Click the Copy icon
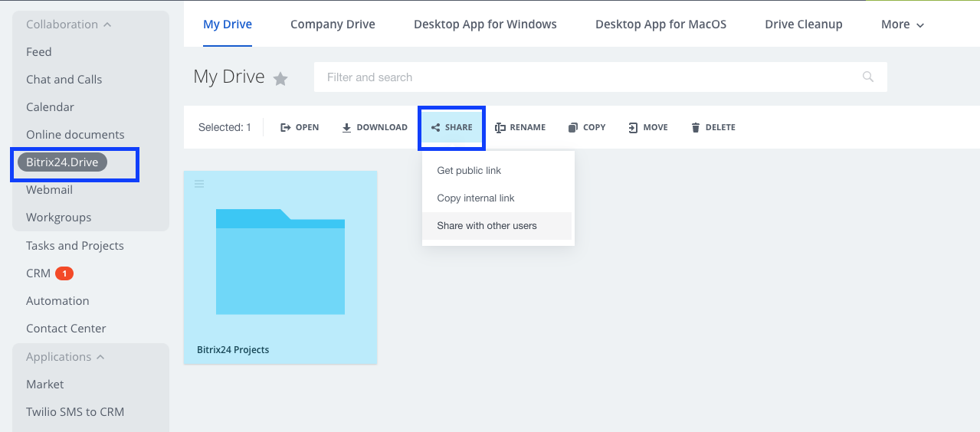This screenshot has width=980, height=432. click(x=572, y=128)
